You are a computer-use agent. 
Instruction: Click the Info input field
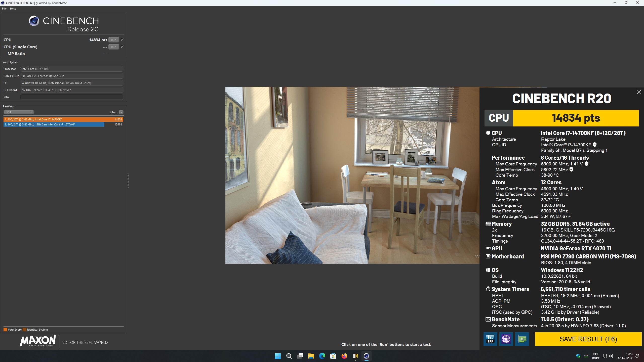pyautogui.click(x=72, y=97)
